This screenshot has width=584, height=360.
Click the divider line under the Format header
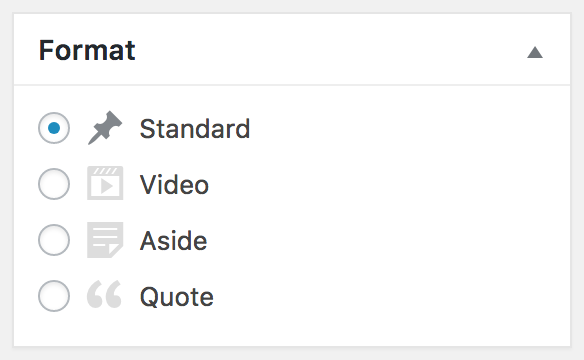pos(292,85)
